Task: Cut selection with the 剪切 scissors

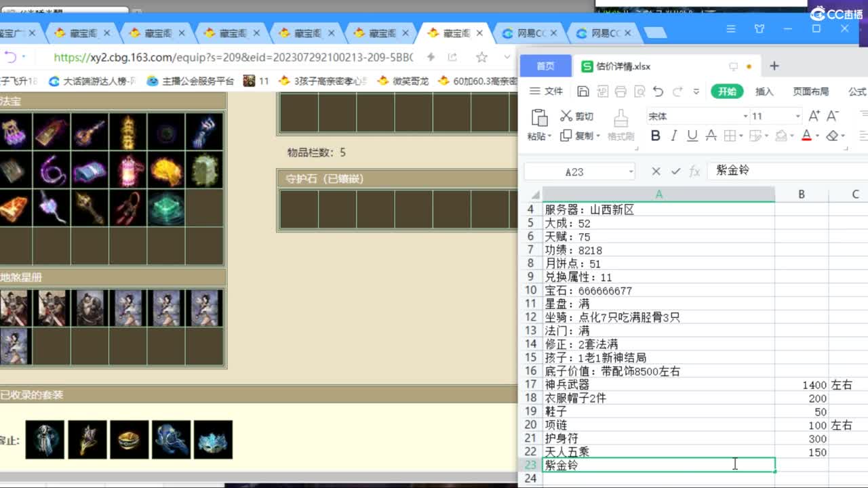Action: tap(577, 117)
